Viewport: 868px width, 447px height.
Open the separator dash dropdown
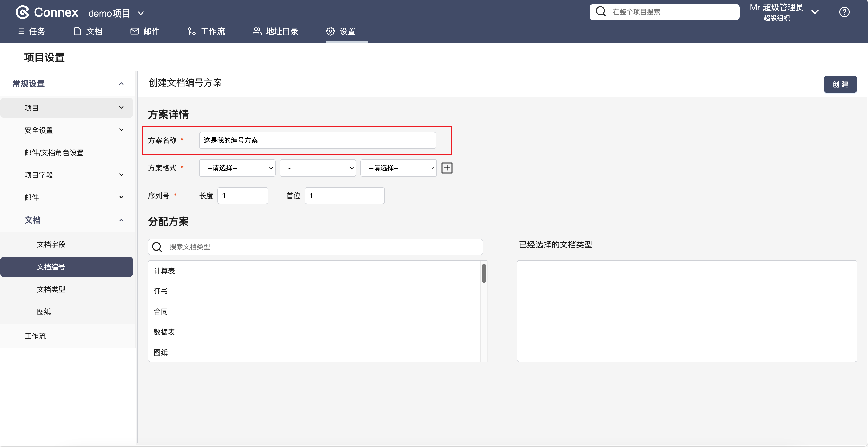317,168
